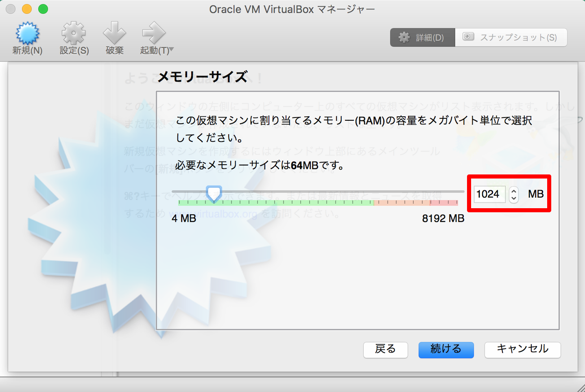Click the 4 MB minimum label
The height and width of the screenshot is (392, 585).
point(184,218)
